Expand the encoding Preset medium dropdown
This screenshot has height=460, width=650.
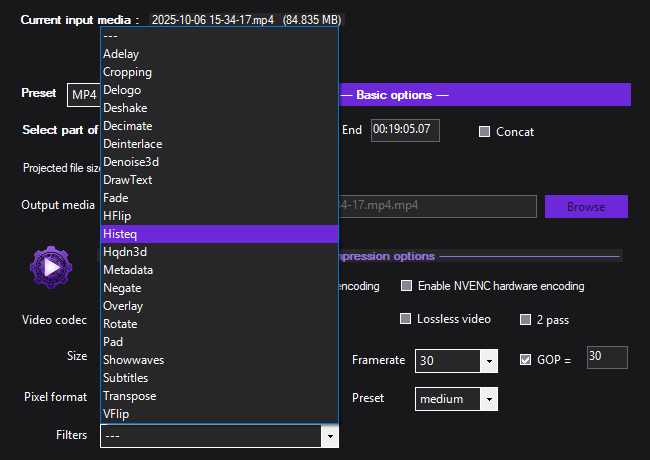coord(489,399)
